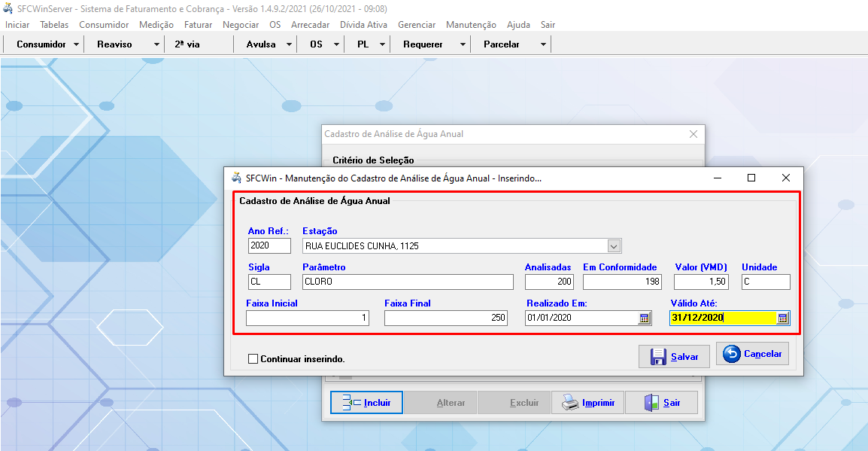Focus the Faixa Final input field
Viewport: 868px width, 451px height.
446,318
